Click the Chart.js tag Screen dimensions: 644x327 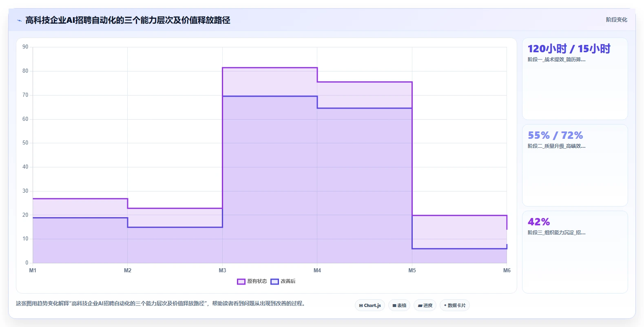point(370,305)
